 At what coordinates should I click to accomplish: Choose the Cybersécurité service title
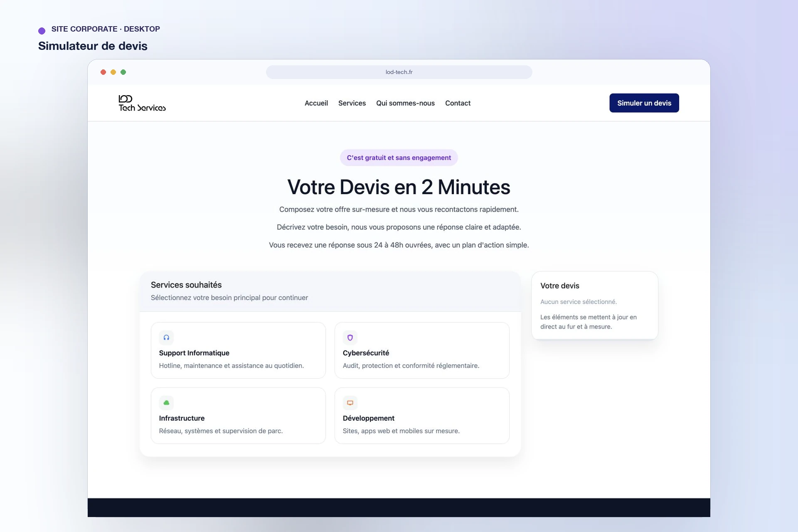coord(366,353)
